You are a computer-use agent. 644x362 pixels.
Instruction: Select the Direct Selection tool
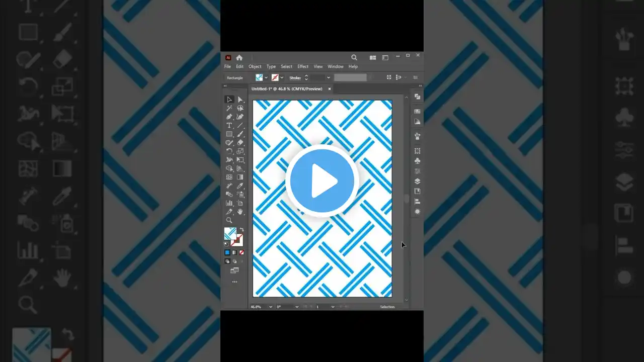(x=240, y=100)
